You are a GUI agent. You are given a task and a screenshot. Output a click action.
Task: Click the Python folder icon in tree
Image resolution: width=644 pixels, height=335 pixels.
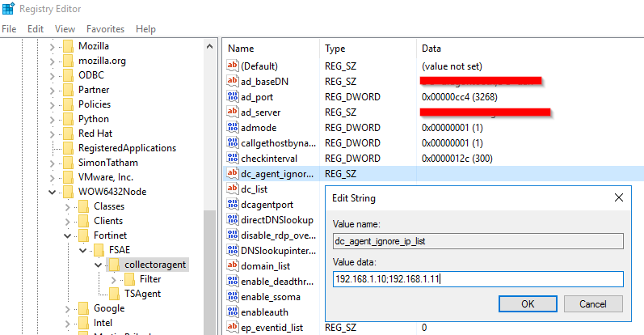[x=68, y=119]
